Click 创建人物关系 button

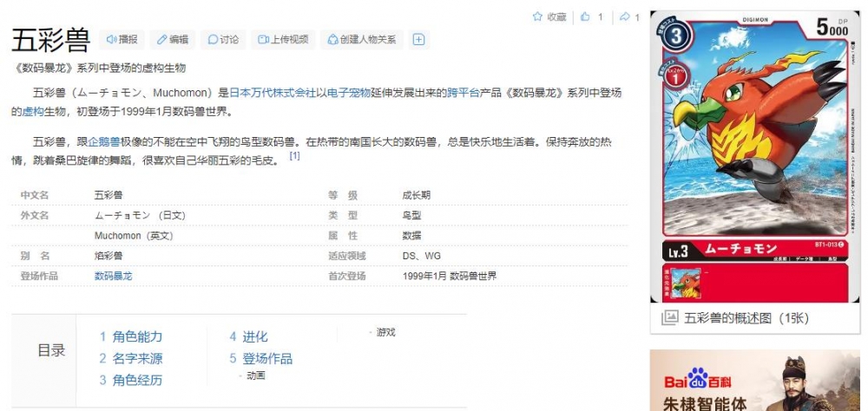(x=362, y=40)
